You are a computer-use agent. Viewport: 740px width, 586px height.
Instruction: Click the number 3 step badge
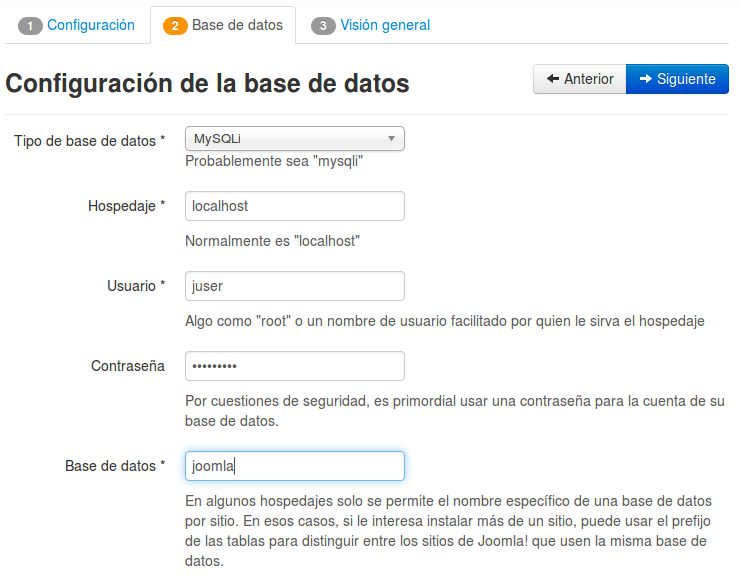pos(323,26)
